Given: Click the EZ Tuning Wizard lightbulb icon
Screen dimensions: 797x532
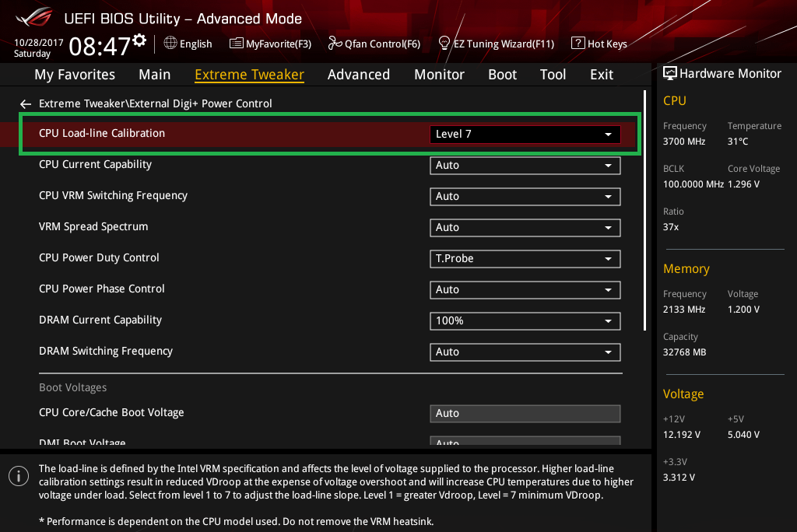Looking at the screenshot, I should click(x=444, y=44).
